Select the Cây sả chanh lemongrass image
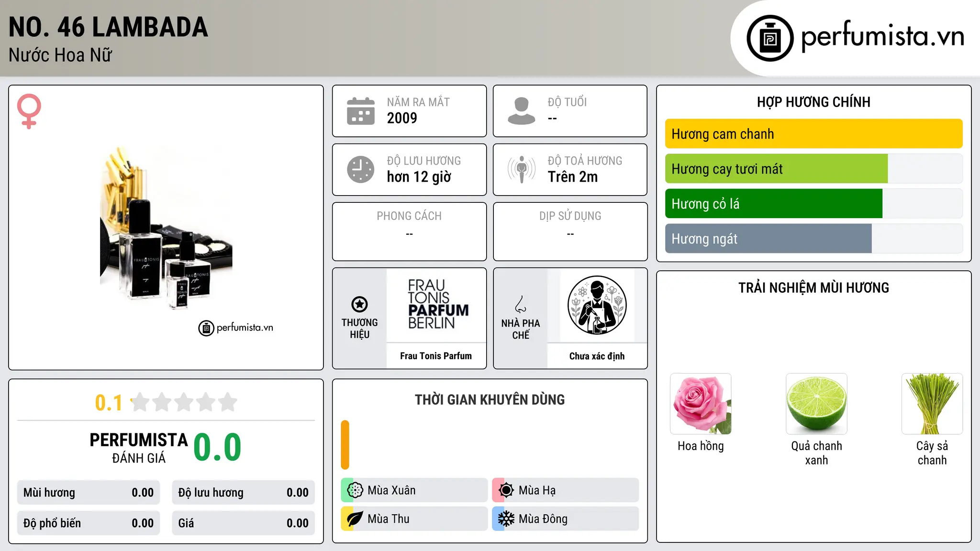Viewport: 980px width, 551px height. tap(932, 404)
